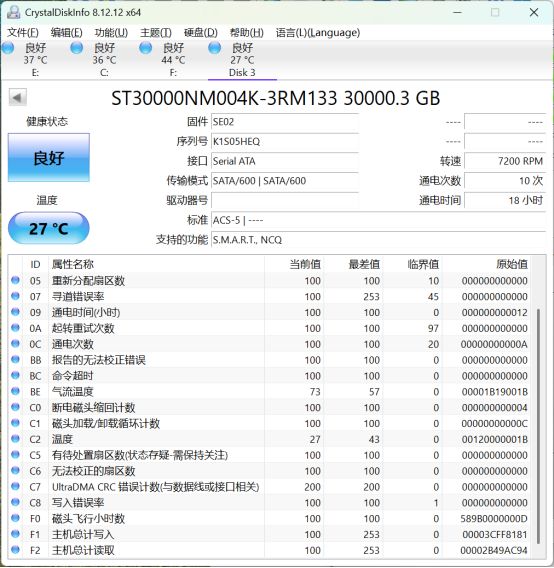The height and width of the screenshot is (568, 554).
Task: Click status dot for F0 磁头飞行小时数
Action: [x=15, y=518]
